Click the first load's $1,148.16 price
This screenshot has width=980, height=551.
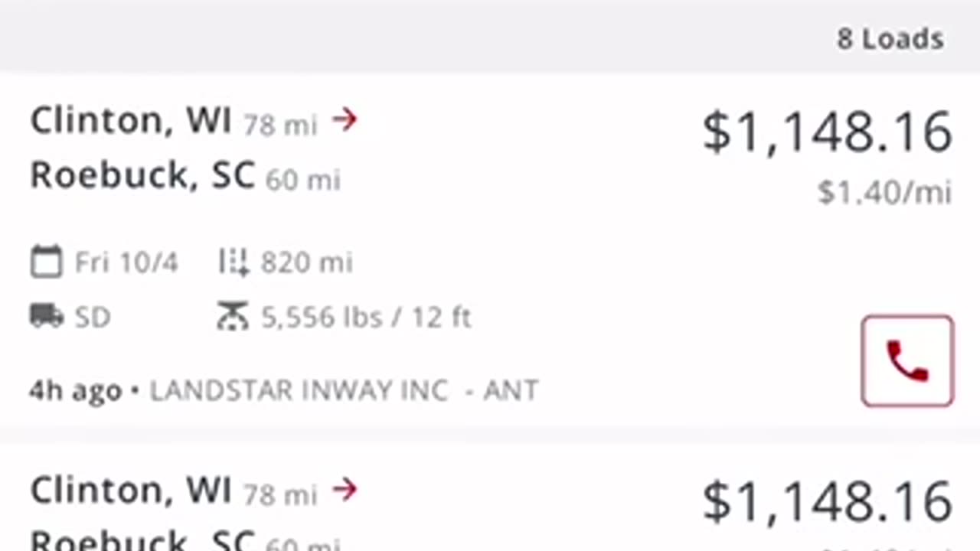[827, 132]
